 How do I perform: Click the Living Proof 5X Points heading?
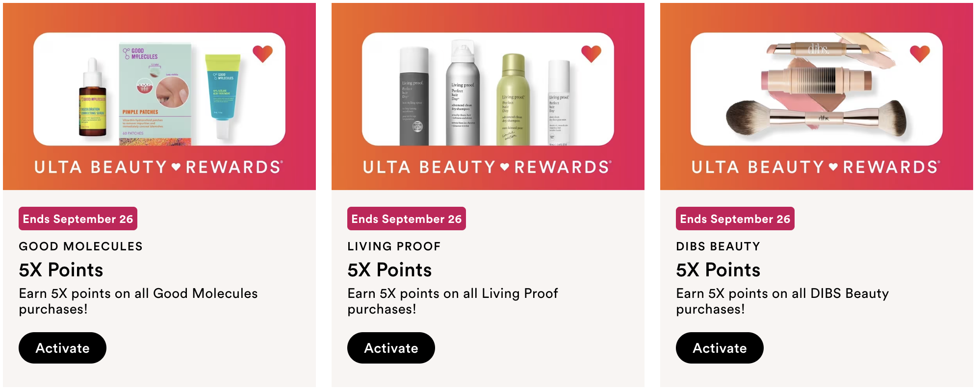pos(390,270)
